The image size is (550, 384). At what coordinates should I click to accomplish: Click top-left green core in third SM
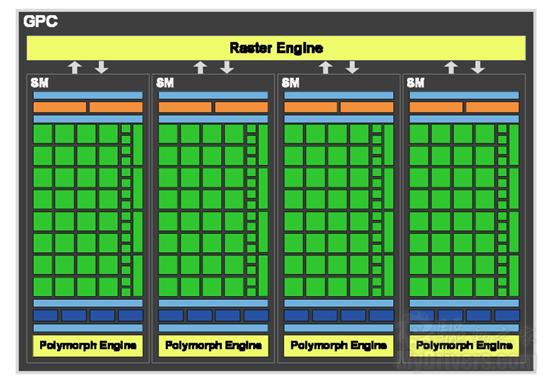tap(294, 134)
